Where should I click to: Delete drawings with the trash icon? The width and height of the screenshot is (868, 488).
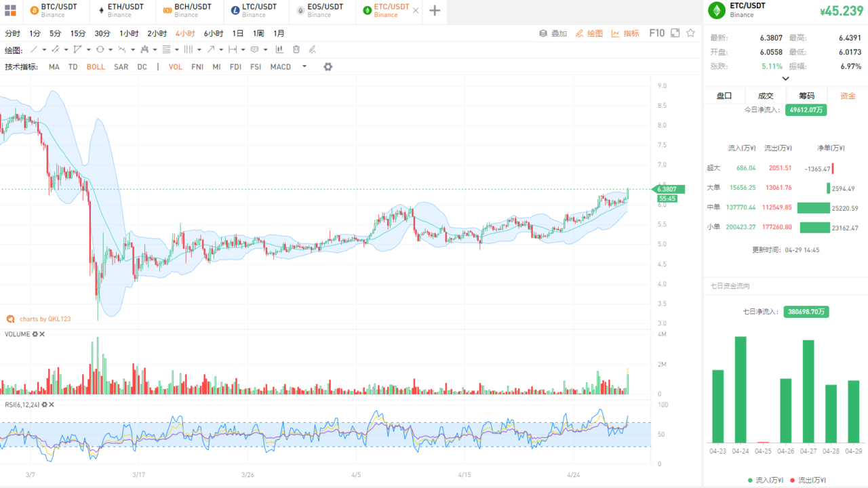(296, 49)
